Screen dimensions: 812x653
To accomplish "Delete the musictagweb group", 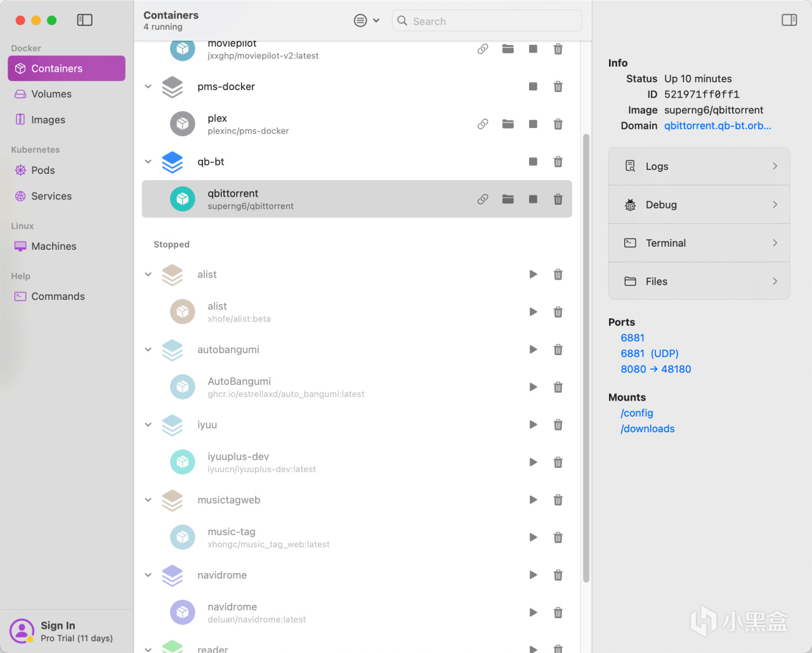I will [x=558, y=500].
